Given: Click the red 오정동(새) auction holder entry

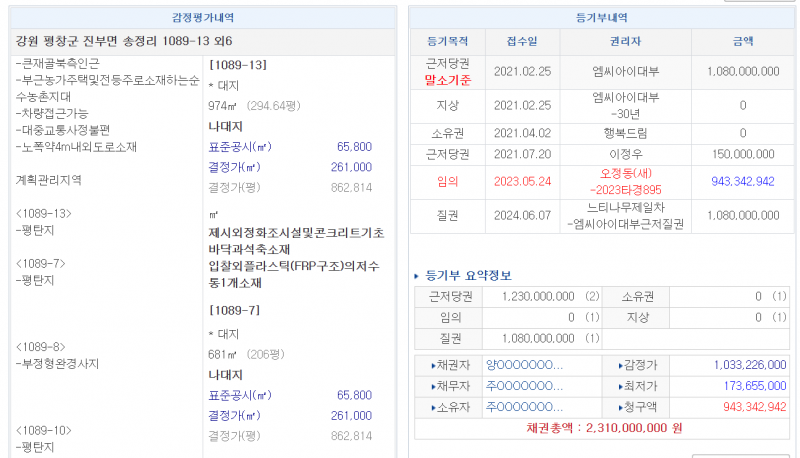Looking at the screenshot, I should [626, 174].
